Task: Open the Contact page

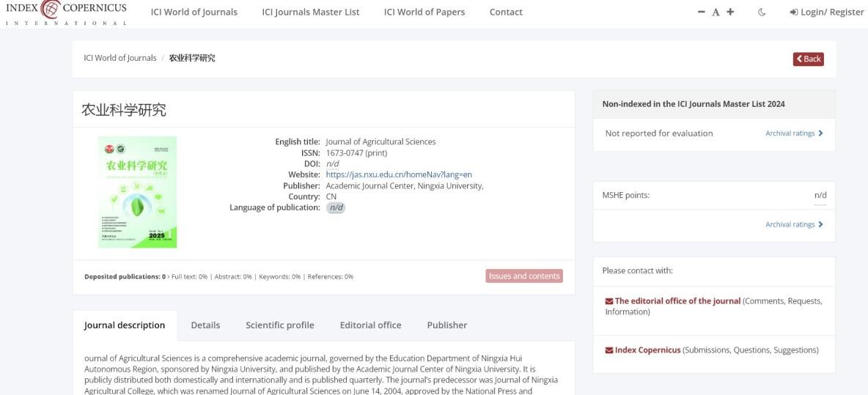Action: coord(506,12)
